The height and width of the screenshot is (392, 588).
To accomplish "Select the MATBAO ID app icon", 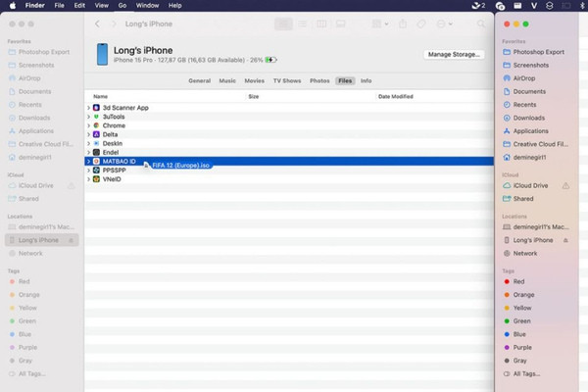I will [96, 162].
